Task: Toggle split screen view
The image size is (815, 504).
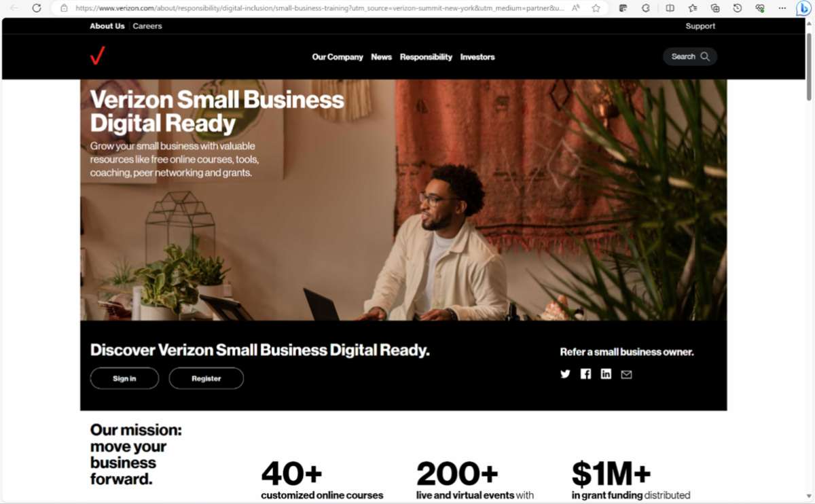Action: tap(670, 8)
